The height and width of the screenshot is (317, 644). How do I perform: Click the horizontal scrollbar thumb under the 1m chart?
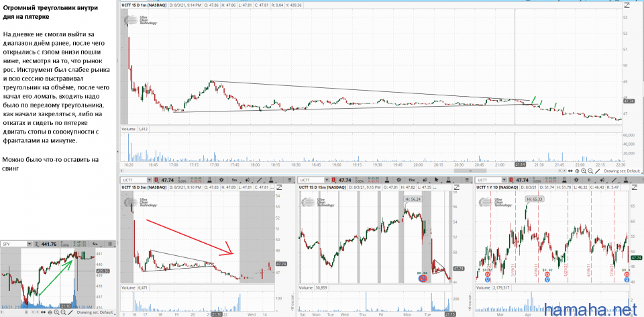(x=472, y=171)
